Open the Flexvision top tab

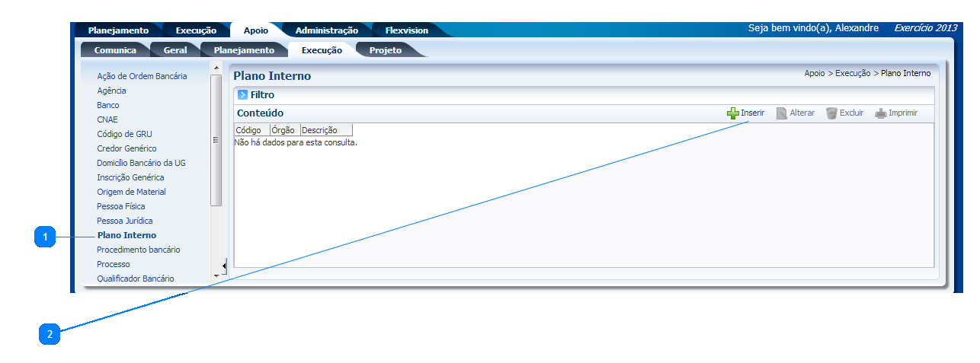(406, 30)
